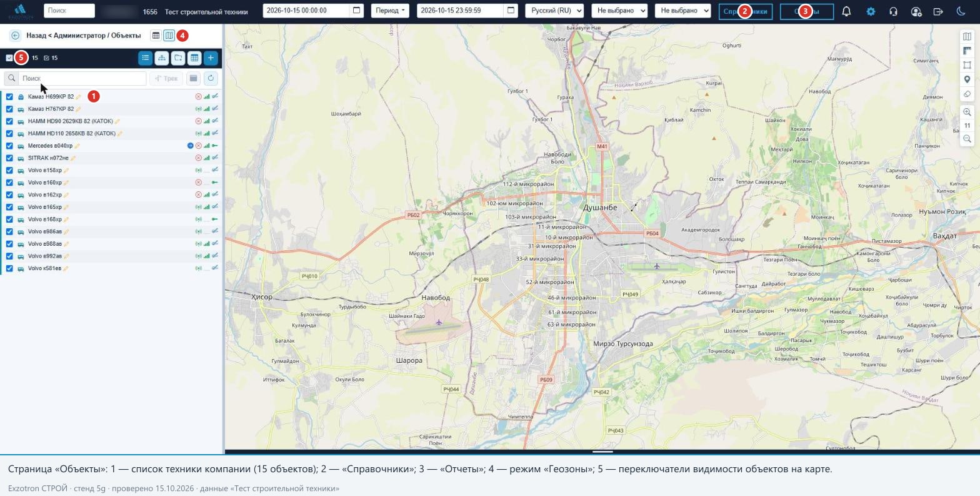
Task: Click the Трек button
Action: pyautogui.click(x=166, y=78)
